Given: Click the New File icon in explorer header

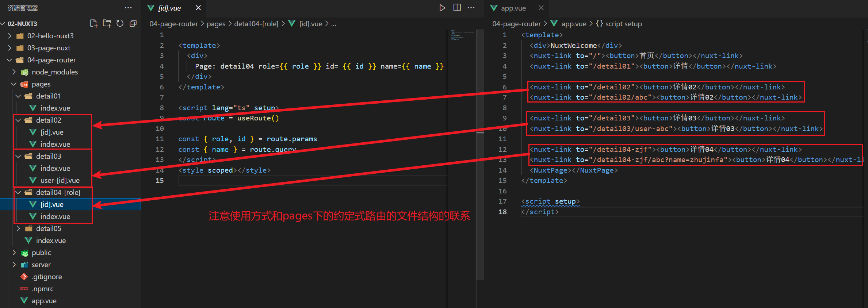Looking at the screenshot, I should point(93,24).
